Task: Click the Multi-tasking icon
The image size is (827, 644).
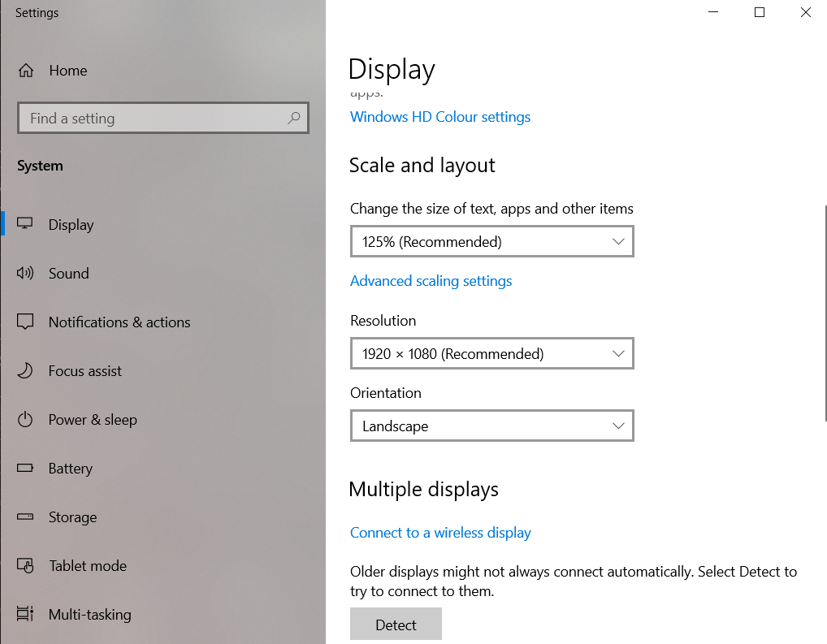Action: pos(25,614)
